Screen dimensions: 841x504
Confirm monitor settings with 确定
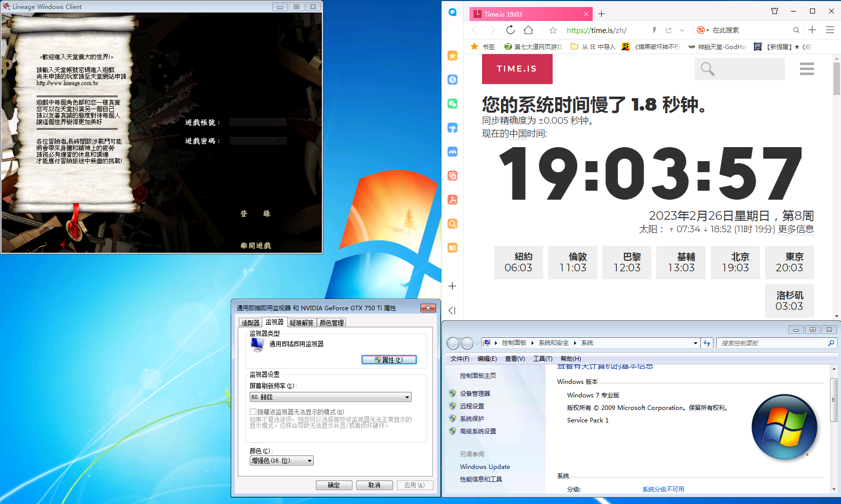(x=334, y=485)
